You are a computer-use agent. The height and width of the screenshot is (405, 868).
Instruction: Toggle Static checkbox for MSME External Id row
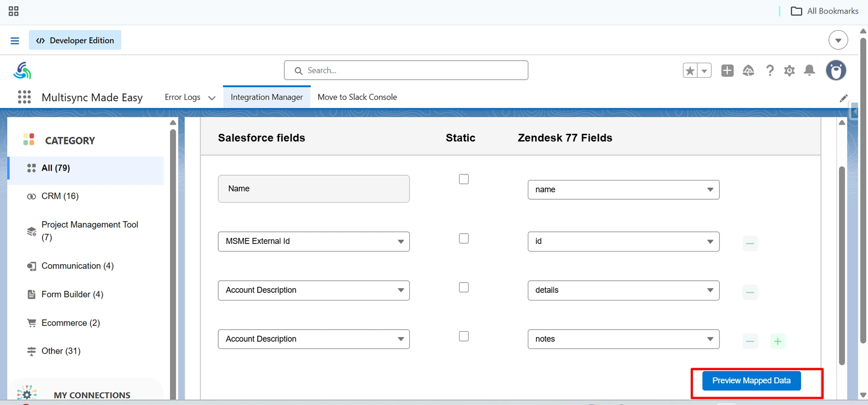464,238
